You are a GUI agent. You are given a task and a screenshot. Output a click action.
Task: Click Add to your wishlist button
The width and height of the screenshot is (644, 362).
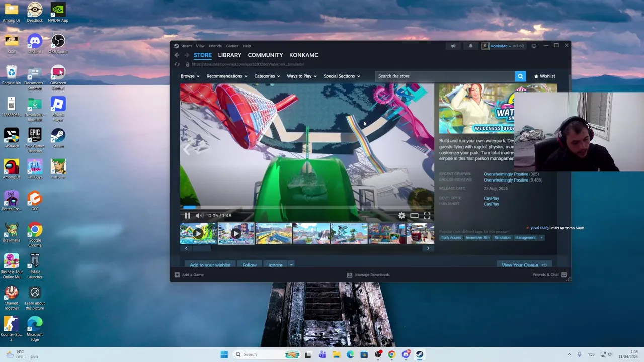tap(210, 265)
